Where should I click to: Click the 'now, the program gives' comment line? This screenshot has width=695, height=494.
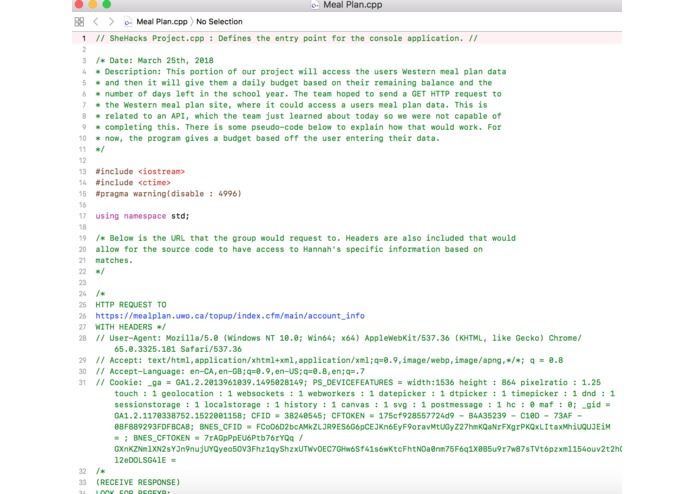coord(268,138)
